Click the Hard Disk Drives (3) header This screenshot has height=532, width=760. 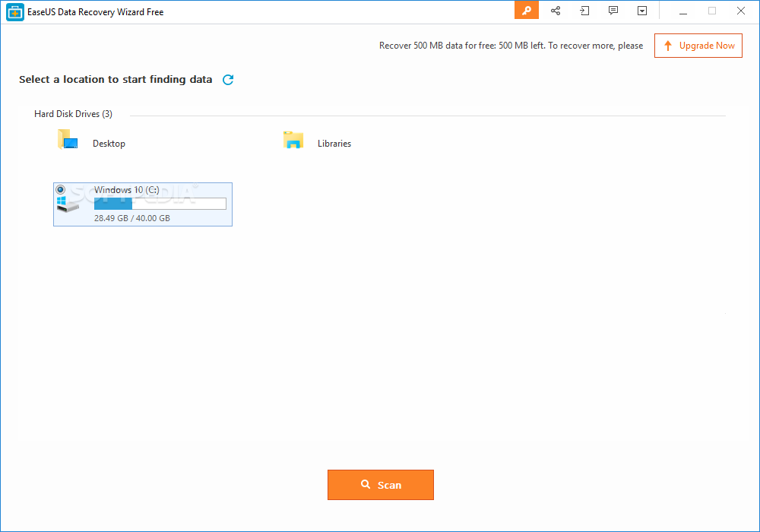[73, 114]
